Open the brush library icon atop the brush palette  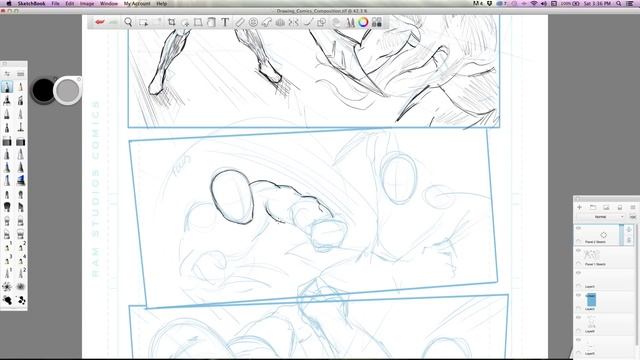(20, 74)
